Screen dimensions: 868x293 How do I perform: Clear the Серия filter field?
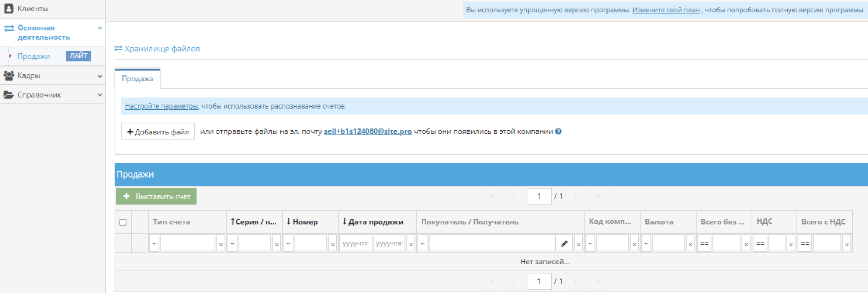277,244
